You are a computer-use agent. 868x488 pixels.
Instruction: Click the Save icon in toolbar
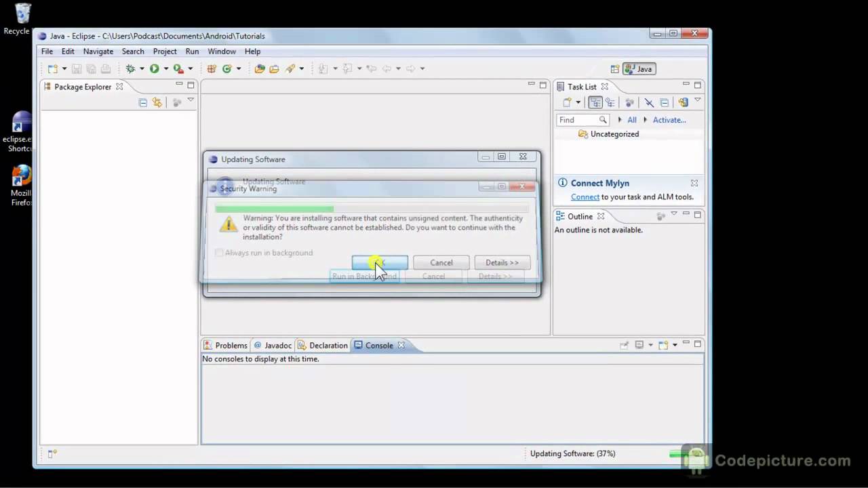tap(77, 68)
